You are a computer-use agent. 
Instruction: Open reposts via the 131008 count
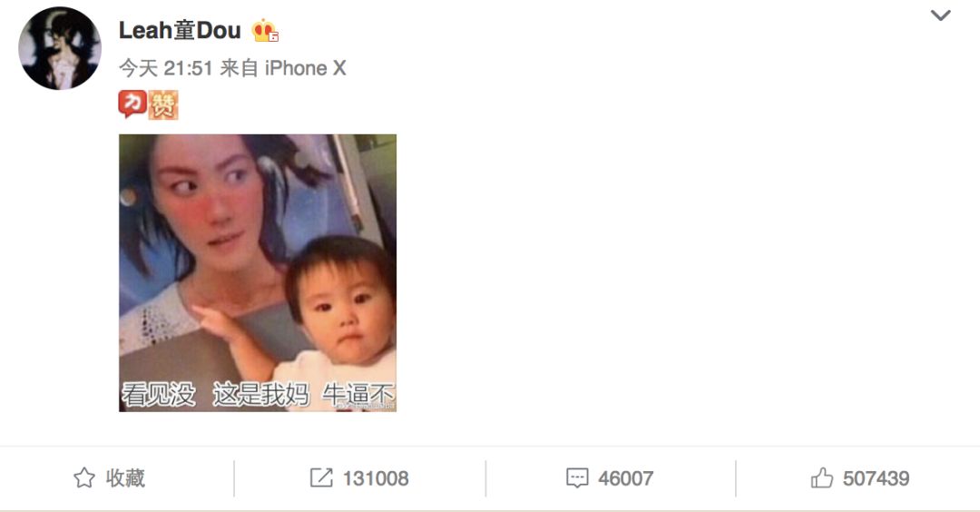click(x=376, y=479)
